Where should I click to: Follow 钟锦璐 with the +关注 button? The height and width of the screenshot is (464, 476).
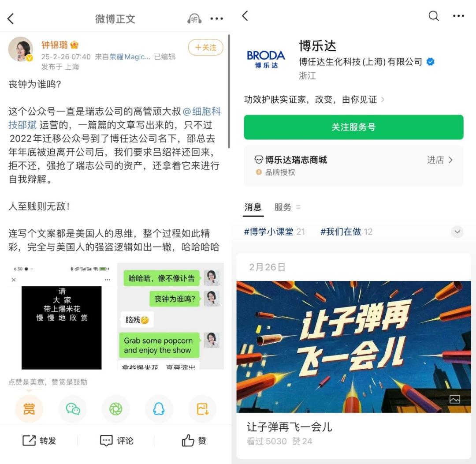point(205,47)
